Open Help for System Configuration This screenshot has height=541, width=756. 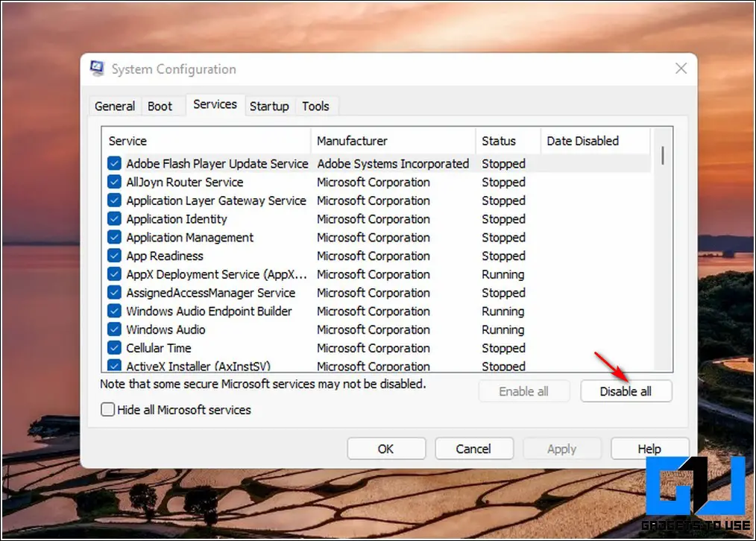pos(649,449)
